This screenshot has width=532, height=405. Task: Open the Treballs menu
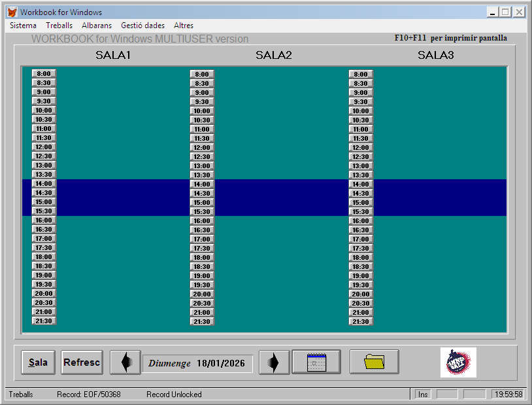(59, 26)
